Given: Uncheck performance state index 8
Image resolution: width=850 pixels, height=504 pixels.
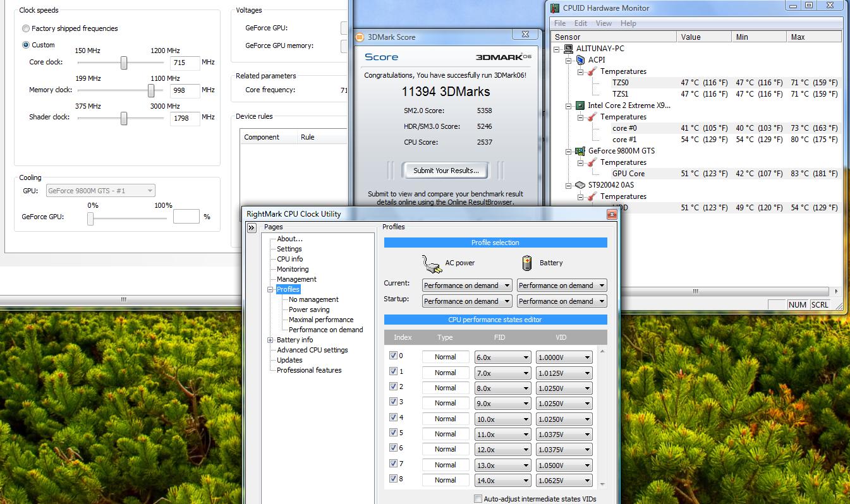Looking at the screenshot, I should click(394, 479).
